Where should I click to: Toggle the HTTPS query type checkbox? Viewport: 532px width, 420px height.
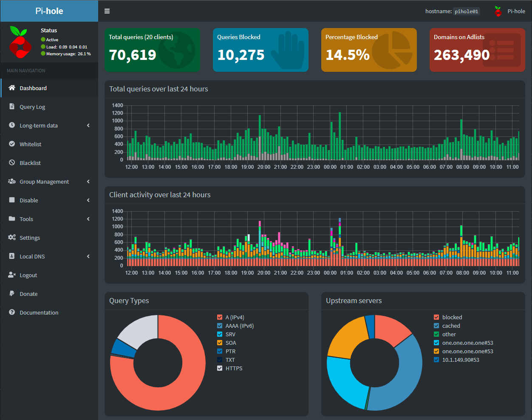coord(220,368)
